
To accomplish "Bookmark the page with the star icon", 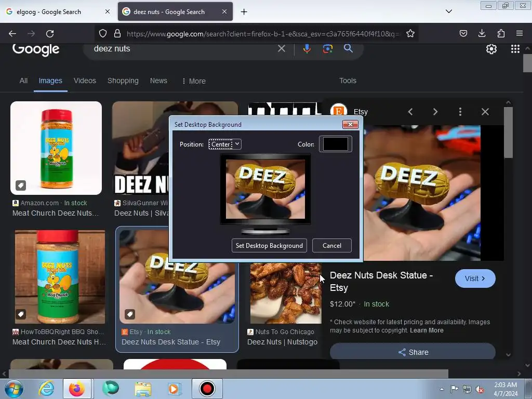I will 410,33.
